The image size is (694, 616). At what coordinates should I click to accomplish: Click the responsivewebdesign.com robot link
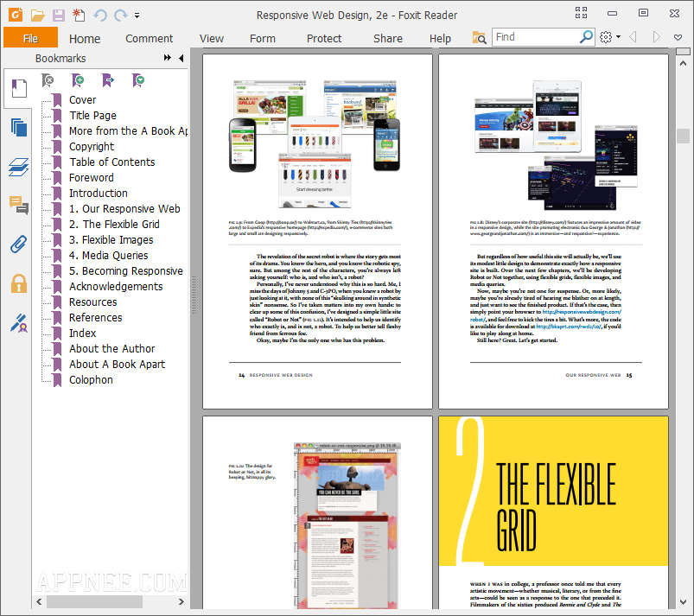[582, 312]
